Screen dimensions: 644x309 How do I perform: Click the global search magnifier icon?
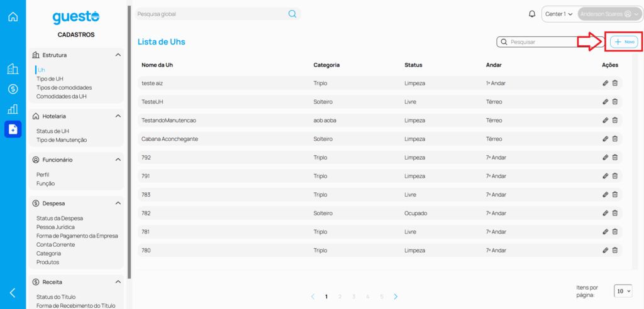(292, 14)
